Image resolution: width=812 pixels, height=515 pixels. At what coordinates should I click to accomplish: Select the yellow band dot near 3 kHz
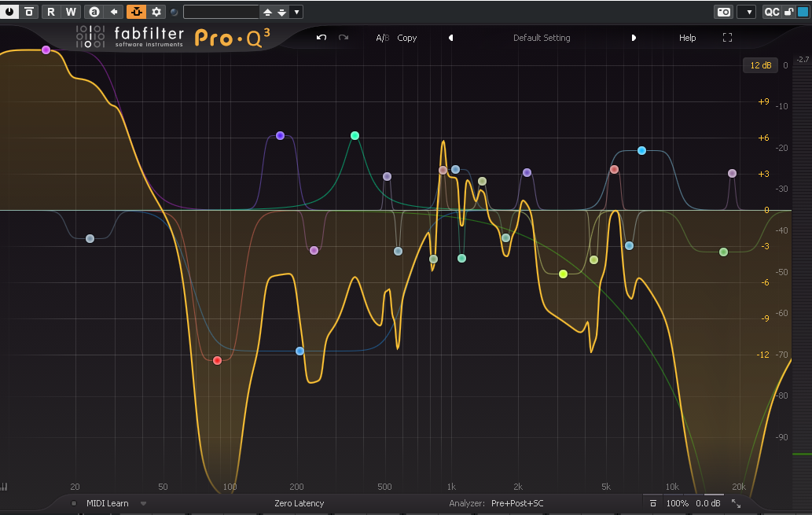coord(563,274)
